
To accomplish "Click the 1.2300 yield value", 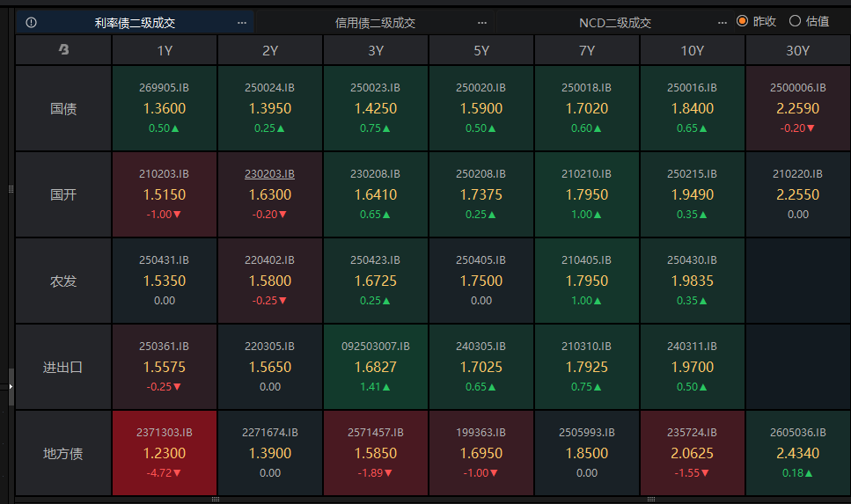I will tap(165, 453).
